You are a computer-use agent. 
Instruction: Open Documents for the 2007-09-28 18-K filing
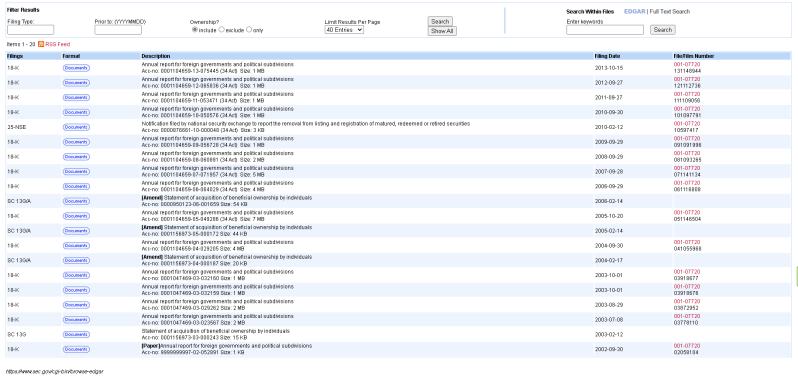pos(76,171)
